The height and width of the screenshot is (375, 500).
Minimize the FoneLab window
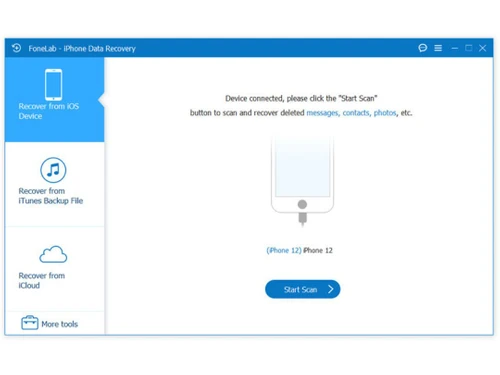tap(454, 48)
